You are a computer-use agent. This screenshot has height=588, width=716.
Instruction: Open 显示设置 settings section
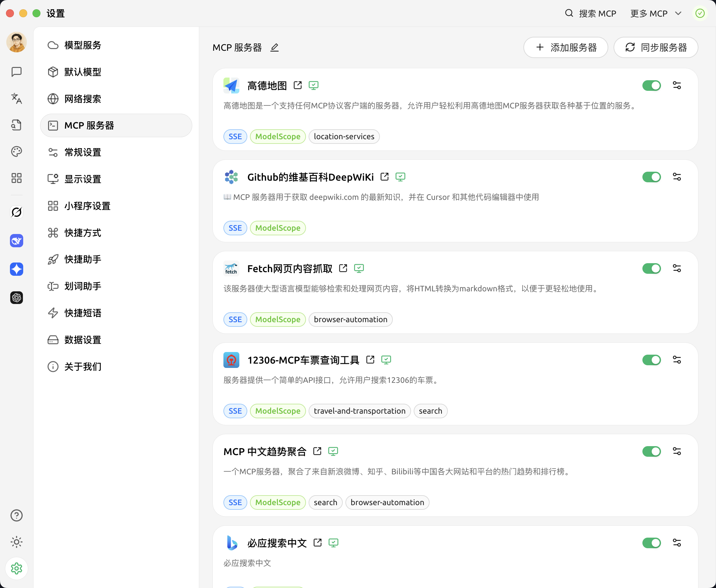(116, 179)
